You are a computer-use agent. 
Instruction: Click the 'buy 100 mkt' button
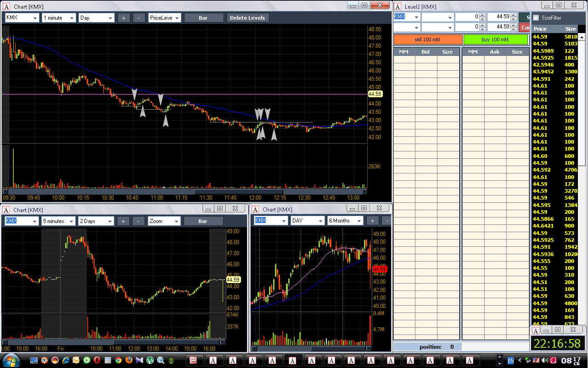coord(495,39)
